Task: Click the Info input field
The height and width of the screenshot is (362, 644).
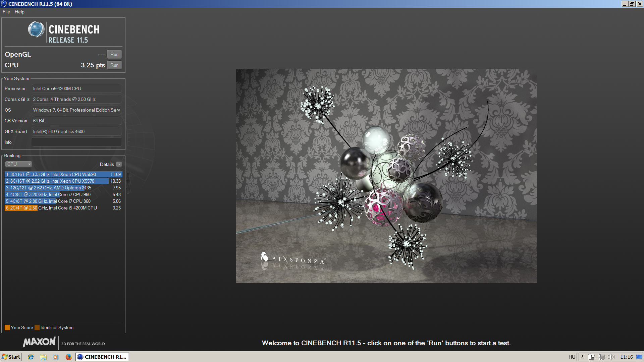Action: click(76, 142)
